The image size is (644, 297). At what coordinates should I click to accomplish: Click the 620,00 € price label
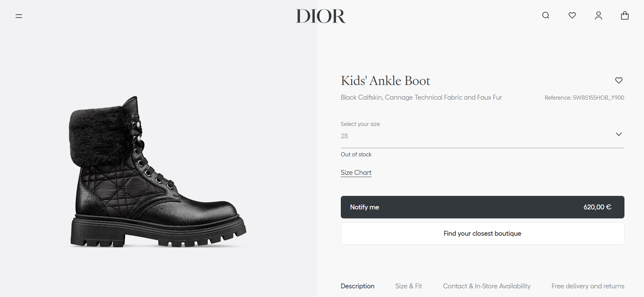tap(597, 207)
